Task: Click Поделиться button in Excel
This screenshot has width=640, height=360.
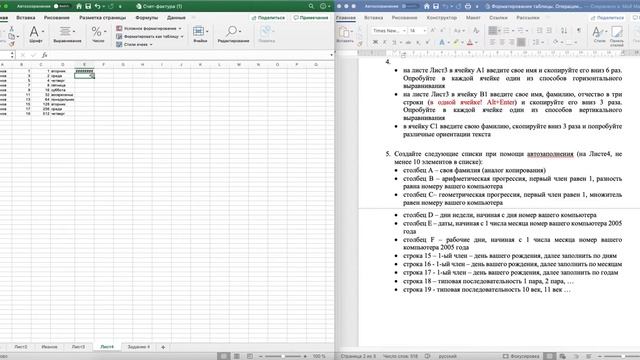Action: click(x=268, y=18)
